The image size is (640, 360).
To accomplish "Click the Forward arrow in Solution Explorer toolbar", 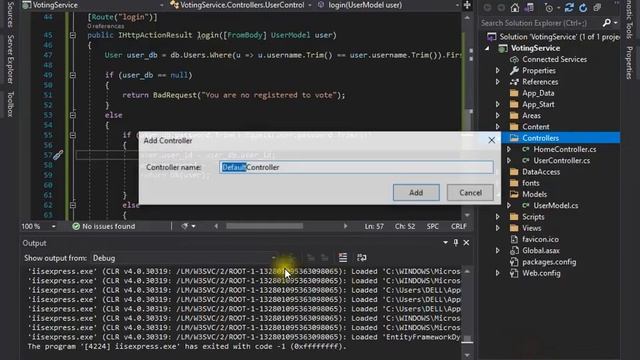I will tap(501, 8).
